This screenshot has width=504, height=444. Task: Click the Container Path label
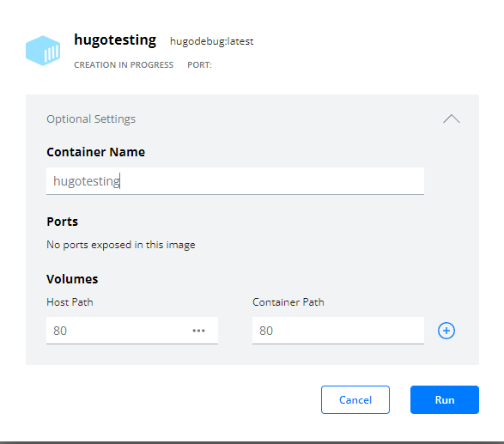288,302
